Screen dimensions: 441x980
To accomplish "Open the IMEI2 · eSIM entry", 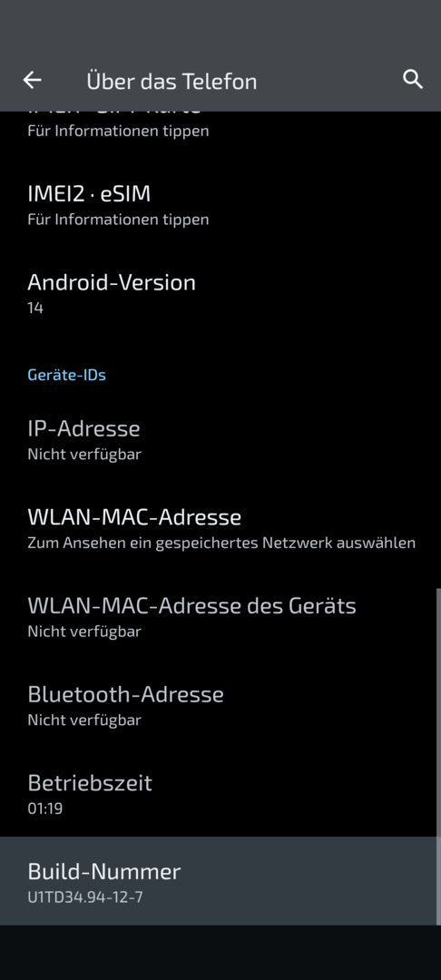I will (220, 204).
